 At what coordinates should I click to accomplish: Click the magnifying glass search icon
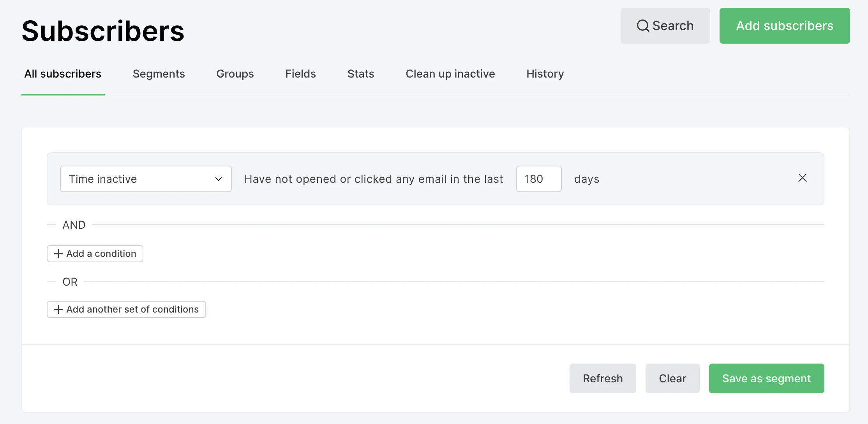[643, 26]
